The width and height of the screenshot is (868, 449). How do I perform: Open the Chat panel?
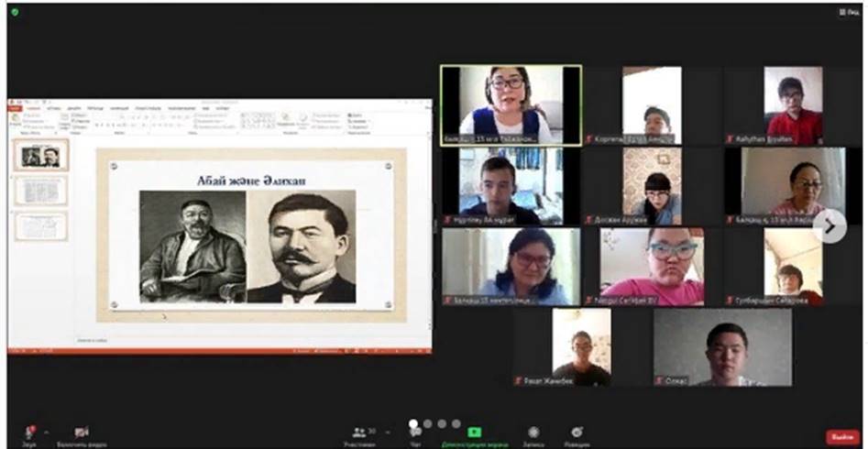pos(415,432)
